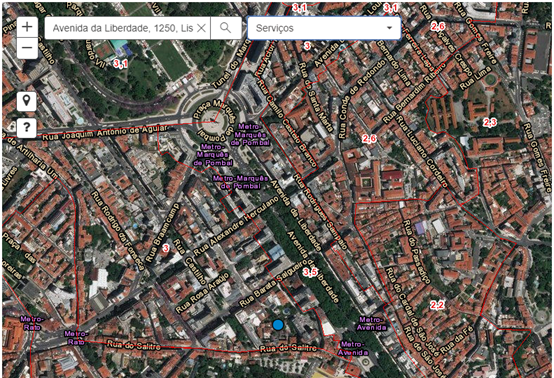
Task: Click the Rua de Santa Marta label
Action: (316, 98)
